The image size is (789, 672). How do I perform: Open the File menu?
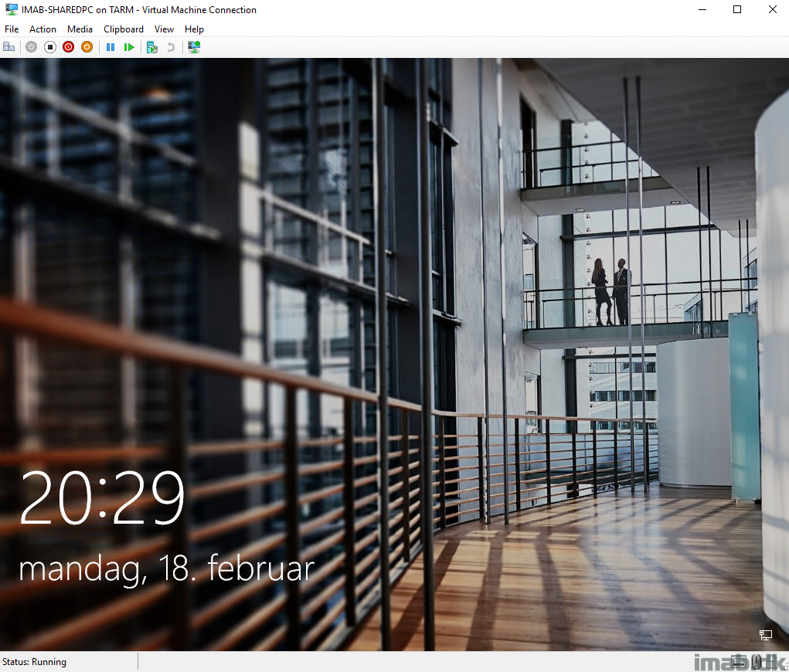tap(12, 29)
